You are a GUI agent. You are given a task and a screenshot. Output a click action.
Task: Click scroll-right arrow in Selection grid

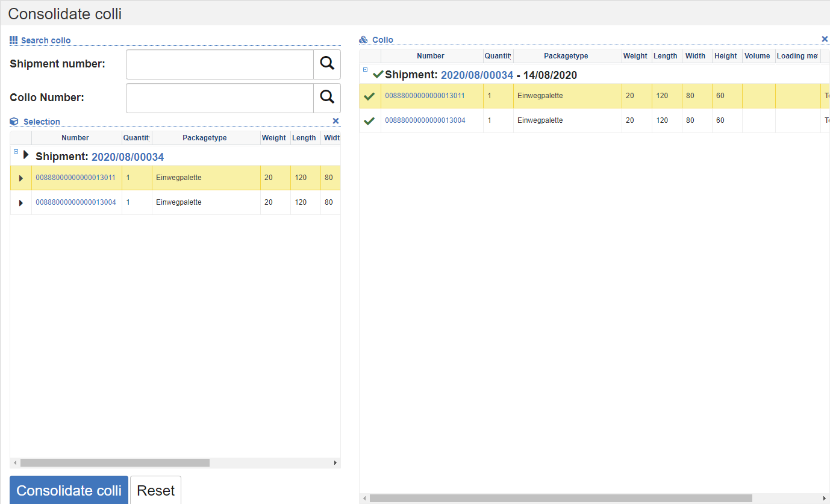tap(335, 463)
